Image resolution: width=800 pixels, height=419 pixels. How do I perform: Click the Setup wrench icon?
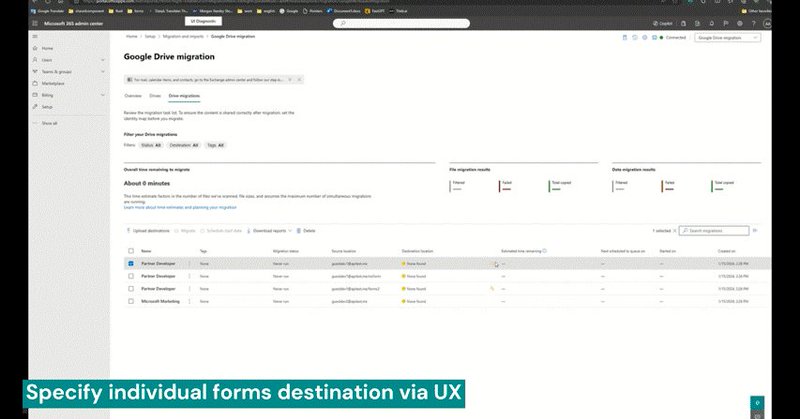tap(35, 107)
